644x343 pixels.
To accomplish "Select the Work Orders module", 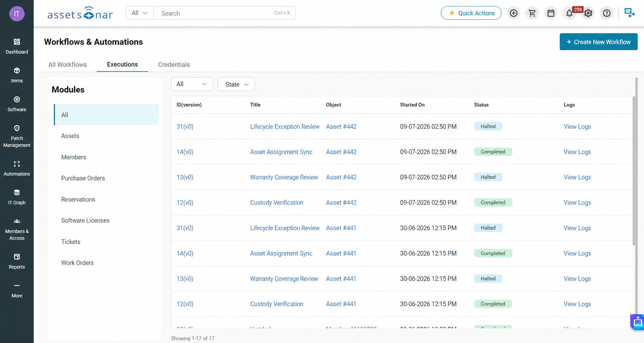I will point(77,263).
